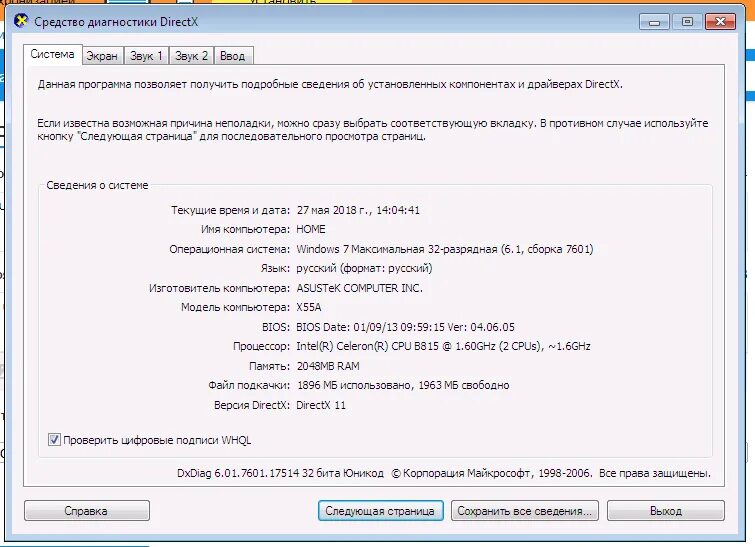
Task: Click the BIOS Date value
Action: tap(405, 327)
